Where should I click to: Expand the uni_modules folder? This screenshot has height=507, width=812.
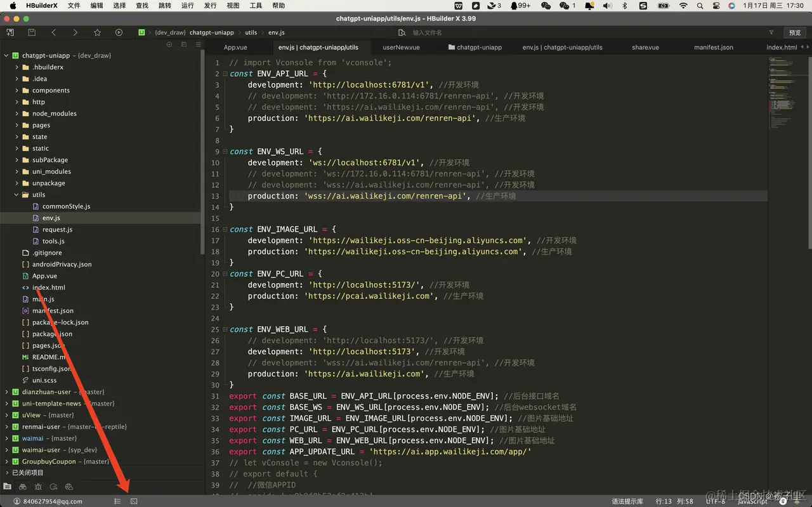tap(17, 172)
